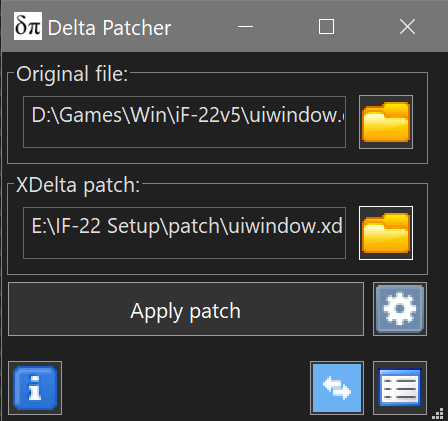Click the Delta Patcher app logo
Viewport: 448px width, 421px height.
pos(28,26)
